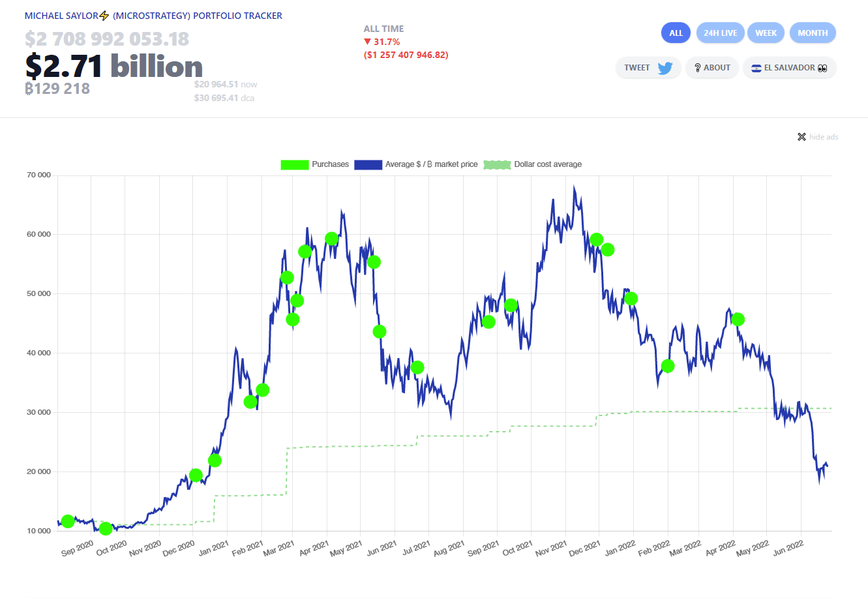
Task: Click the X icon next to hide ads
Action: [801, 137]
